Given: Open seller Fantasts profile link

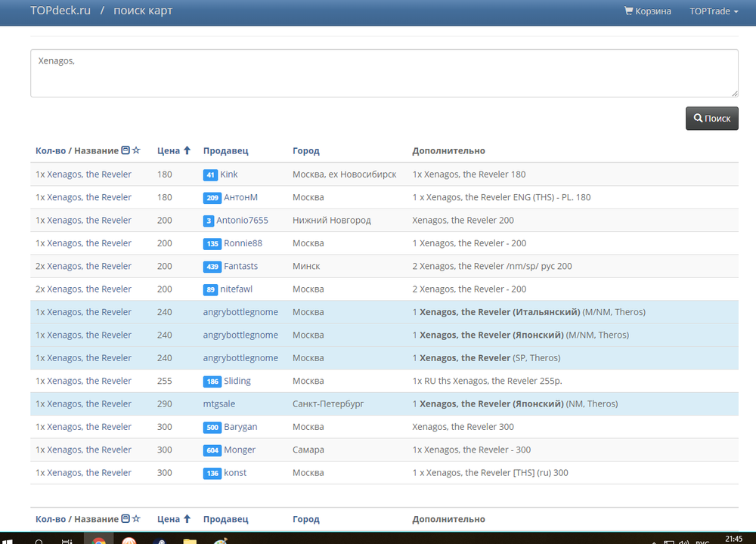Looking at the screenshot, I should point(240,267).
